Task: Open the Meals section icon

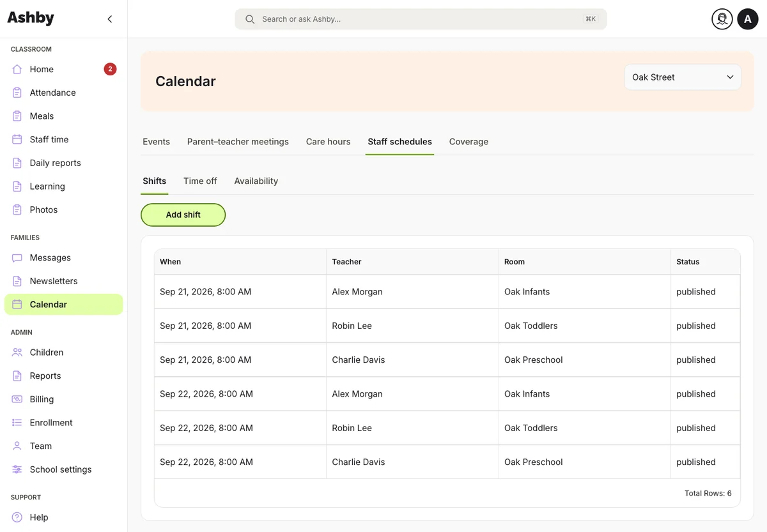Action: tap(17, 116)
